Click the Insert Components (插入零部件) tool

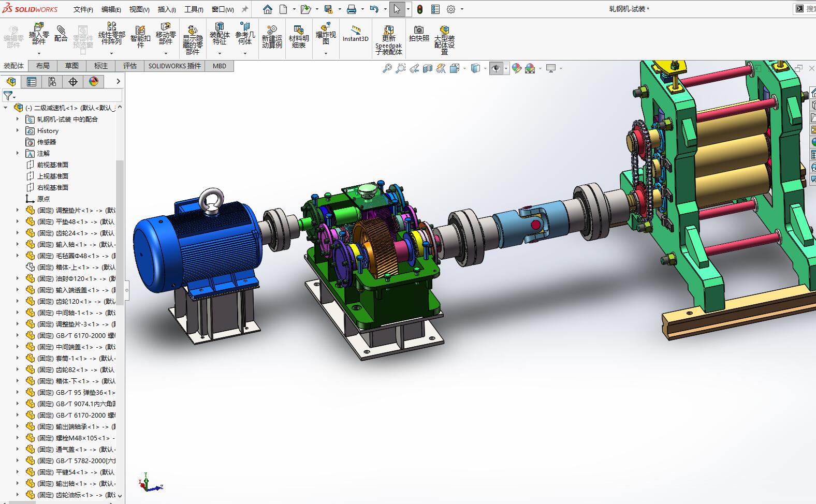click(39, 34)
